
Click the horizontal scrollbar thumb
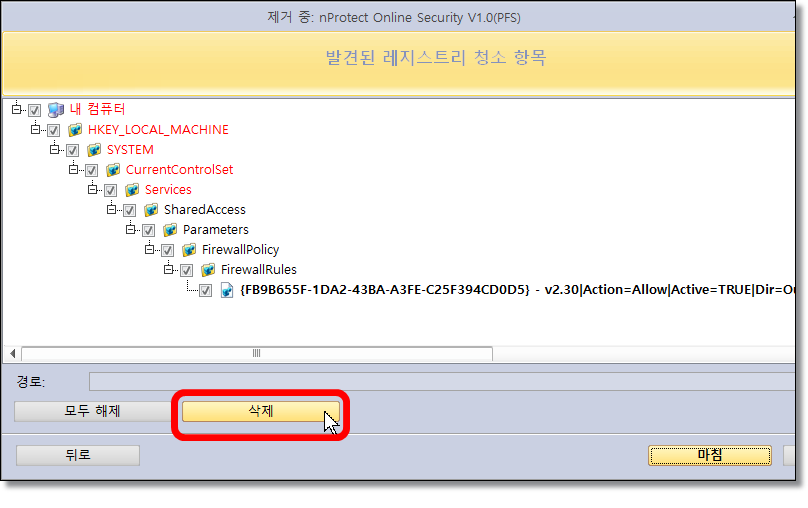(257, 353)
